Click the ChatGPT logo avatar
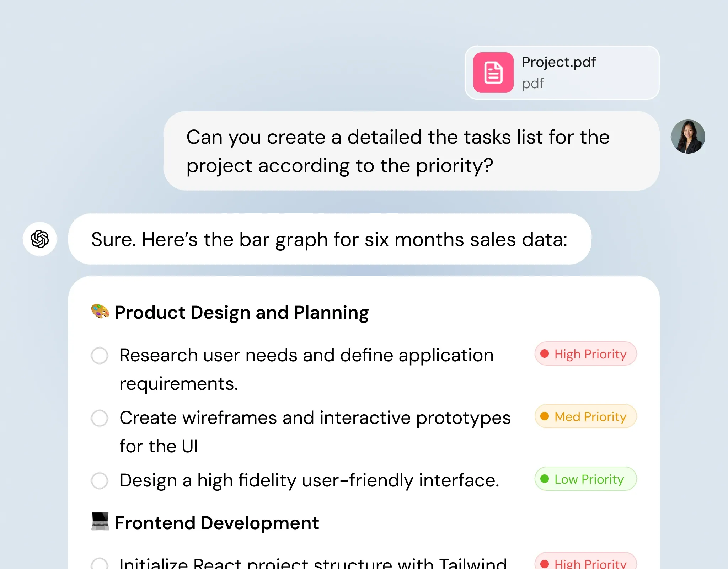Screen dimensions: 728x569 coord(40,239)
